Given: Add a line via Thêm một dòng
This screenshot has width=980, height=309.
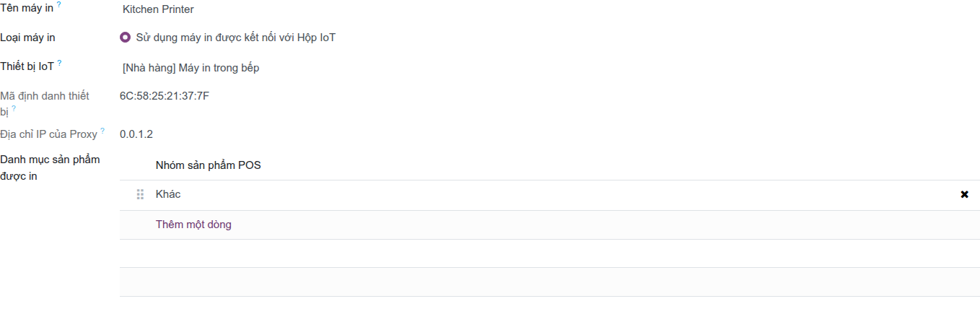Looking at the screenshot, I should pyautogui.click(x=193, y=225).
